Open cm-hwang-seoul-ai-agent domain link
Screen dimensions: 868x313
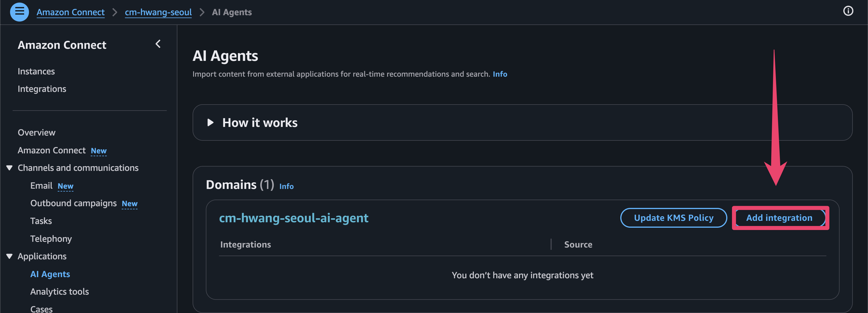(293, 218)
